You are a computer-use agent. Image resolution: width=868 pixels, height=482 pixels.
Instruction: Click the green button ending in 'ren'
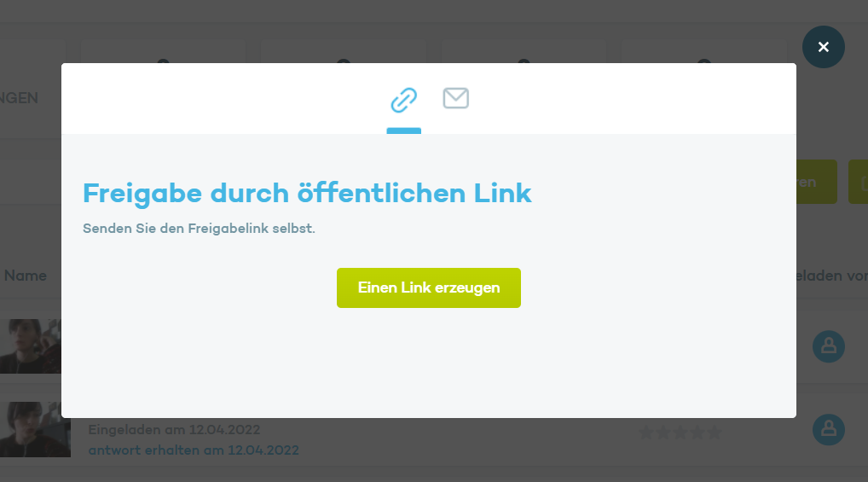pyautogui.click(x=817, y=182)
